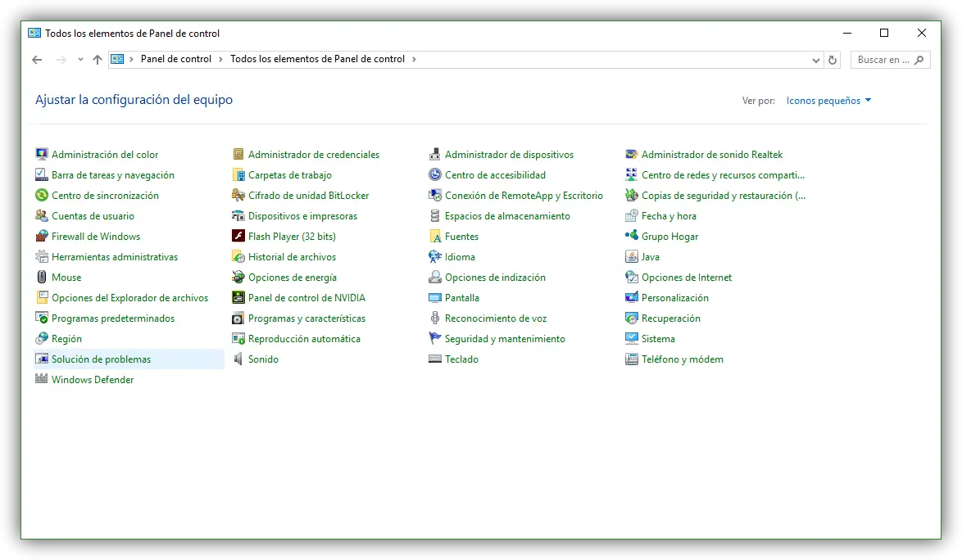The image size is (962, 560).
Task: Click the Up one level arrow
Action: [x=97, y=60]
